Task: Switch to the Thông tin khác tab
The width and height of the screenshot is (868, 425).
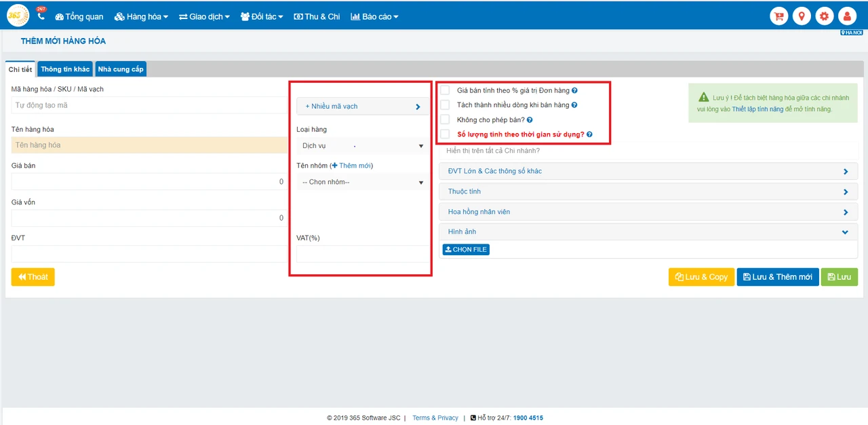Action: [65, 69]
